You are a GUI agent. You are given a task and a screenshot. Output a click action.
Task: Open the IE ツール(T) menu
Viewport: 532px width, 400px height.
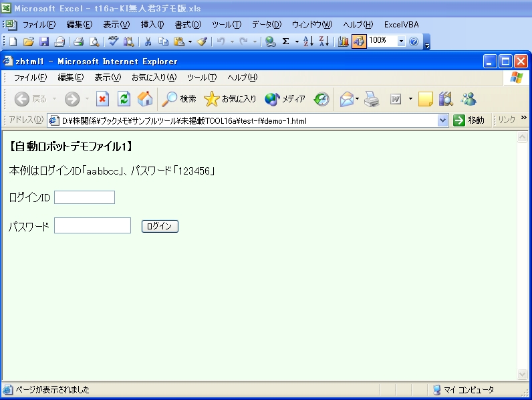pyautogui.click(x=202, y=78)
